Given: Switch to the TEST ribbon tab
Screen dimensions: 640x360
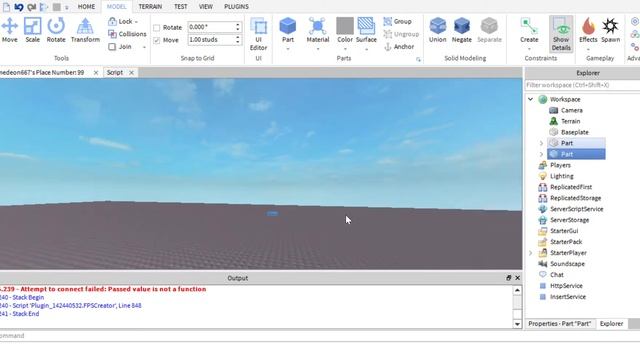Looking at the screenshot, I should (180, 7).
